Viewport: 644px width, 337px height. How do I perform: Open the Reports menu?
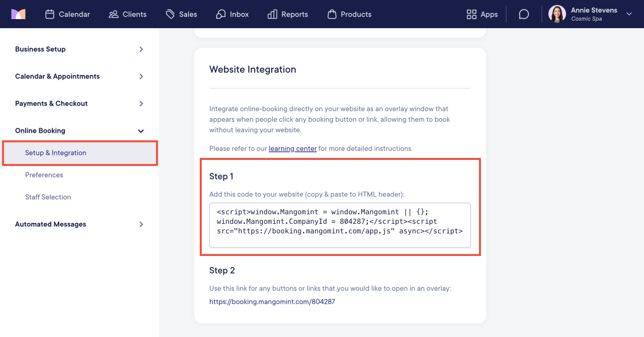295,14
